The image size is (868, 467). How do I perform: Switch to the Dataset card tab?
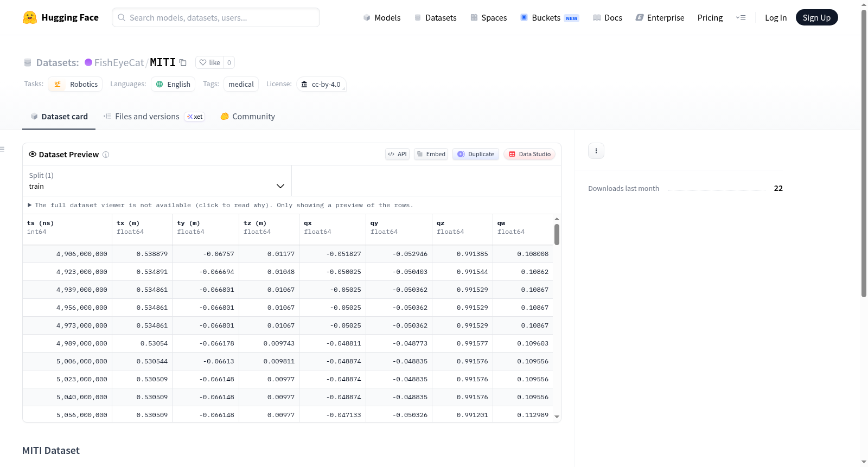click(x=59, y=117)
